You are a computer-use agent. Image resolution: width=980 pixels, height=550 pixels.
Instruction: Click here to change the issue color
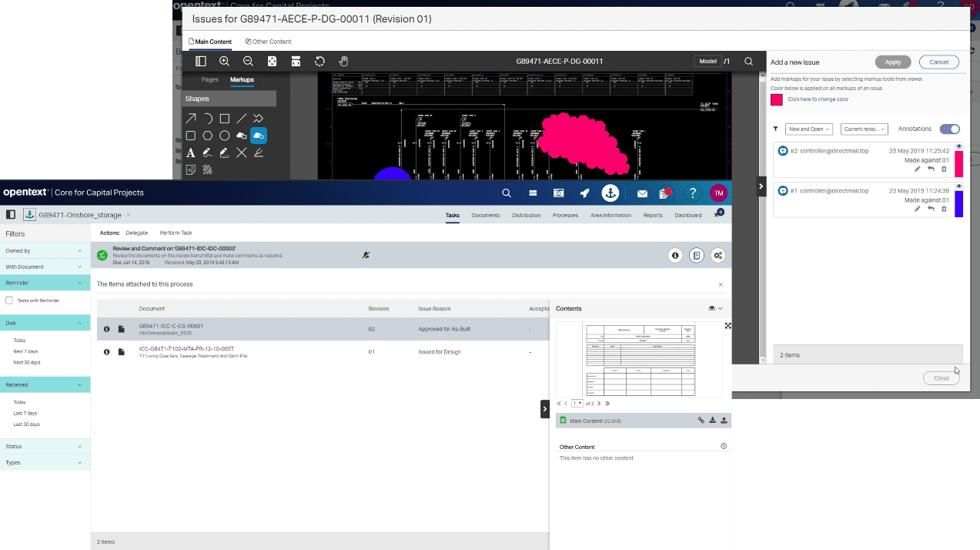click(x=818, y=99)
